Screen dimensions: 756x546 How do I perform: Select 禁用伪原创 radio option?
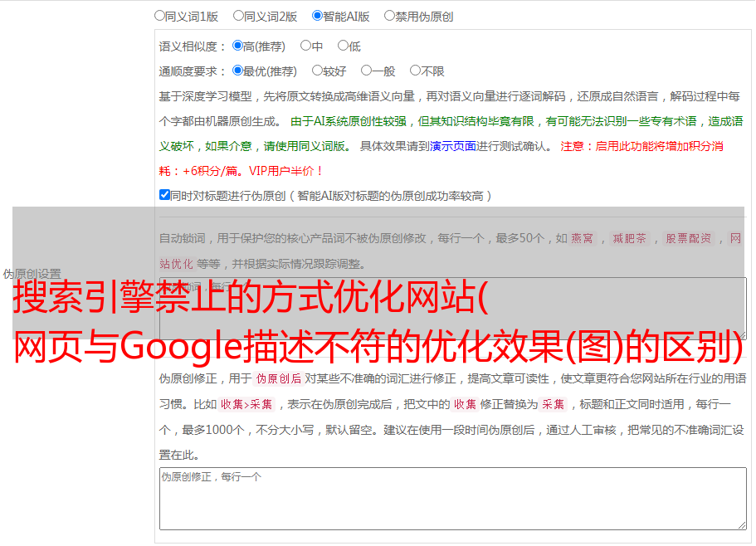pos(389,16)
